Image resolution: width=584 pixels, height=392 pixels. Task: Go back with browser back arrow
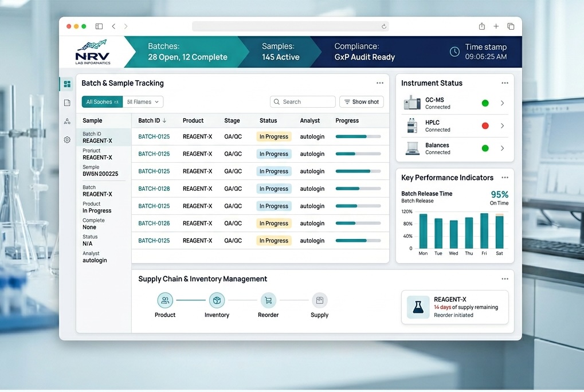[x=113, y=26]
